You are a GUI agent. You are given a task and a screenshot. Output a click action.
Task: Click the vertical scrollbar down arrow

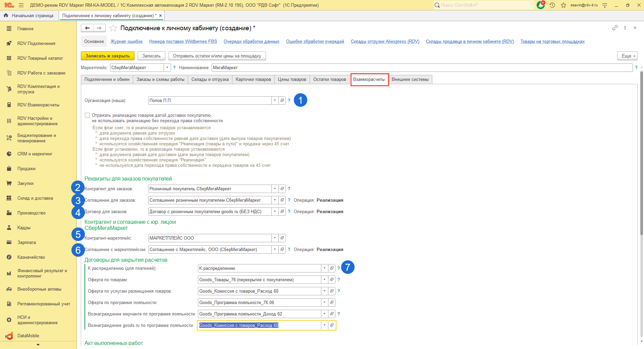[x=641, y=341]
